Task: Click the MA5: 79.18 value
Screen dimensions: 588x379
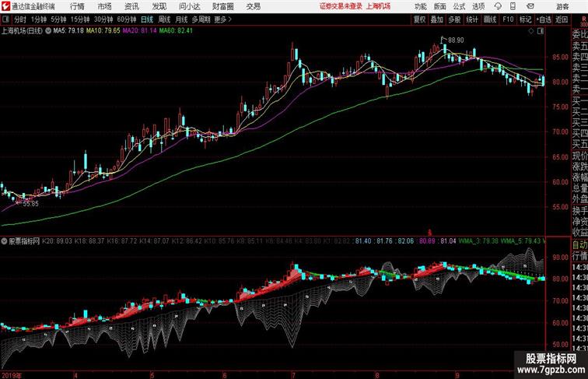Action: [x=68, y=31]
